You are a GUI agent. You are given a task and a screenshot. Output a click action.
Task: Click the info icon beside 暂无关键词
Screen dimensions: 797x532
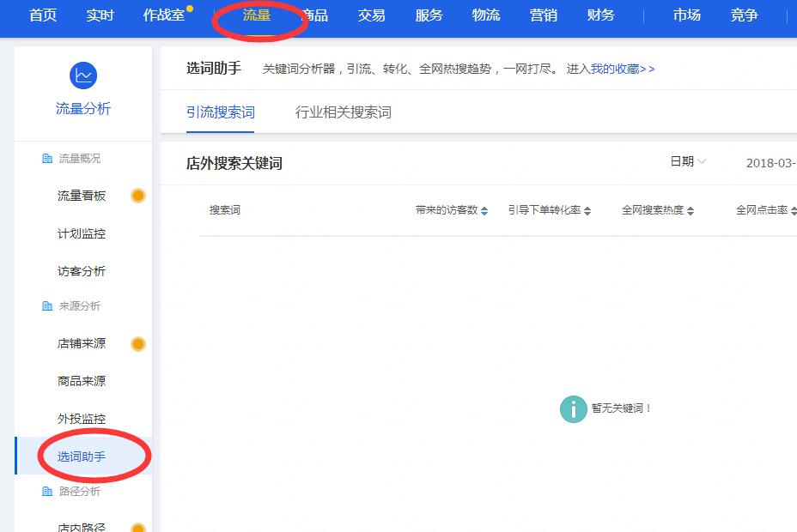coord(573,408)
